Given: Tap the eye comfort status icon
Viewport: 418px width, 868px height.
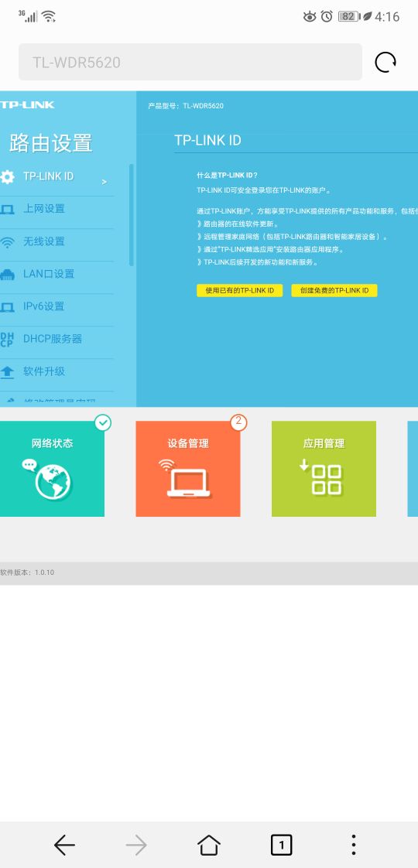Looking at the screenshot, I should [x=310, y=16].
